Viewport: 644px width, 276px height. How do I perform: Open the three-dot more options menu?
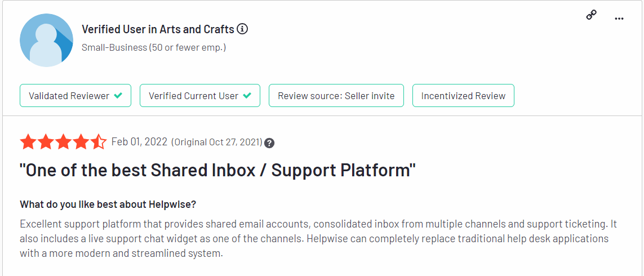[x=619, y=19]
